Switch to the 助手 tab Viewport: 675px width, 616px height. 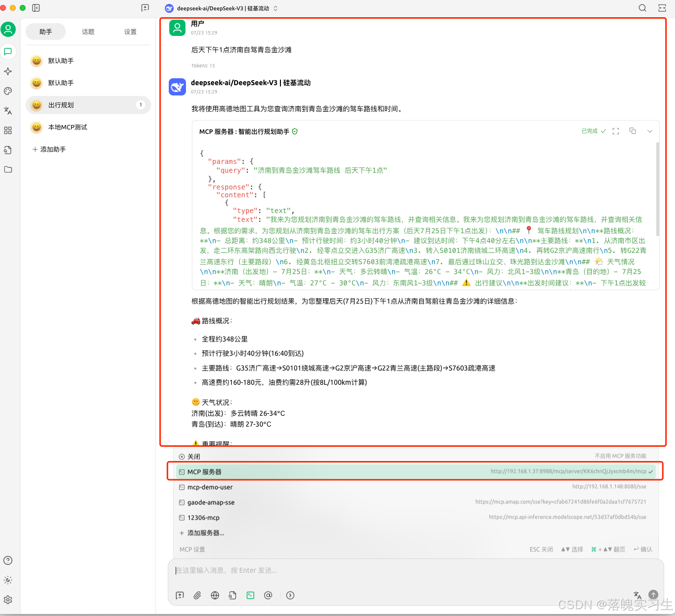[x=46, y=31]
